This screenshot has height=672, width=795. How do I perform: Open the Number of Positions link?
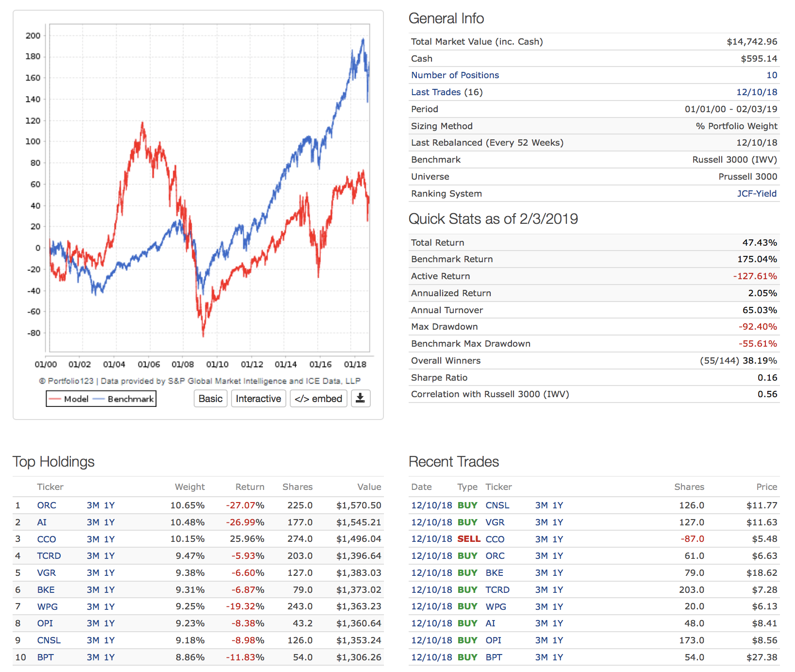tap(455, 75)
